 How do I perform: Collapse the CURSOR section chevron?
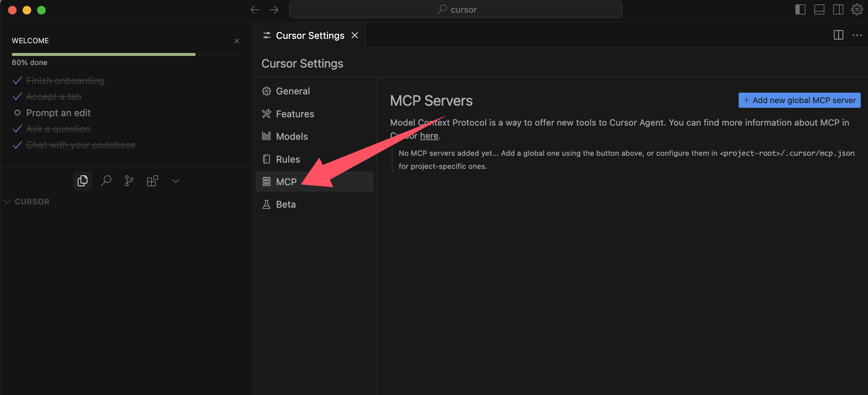coord(7,201)
